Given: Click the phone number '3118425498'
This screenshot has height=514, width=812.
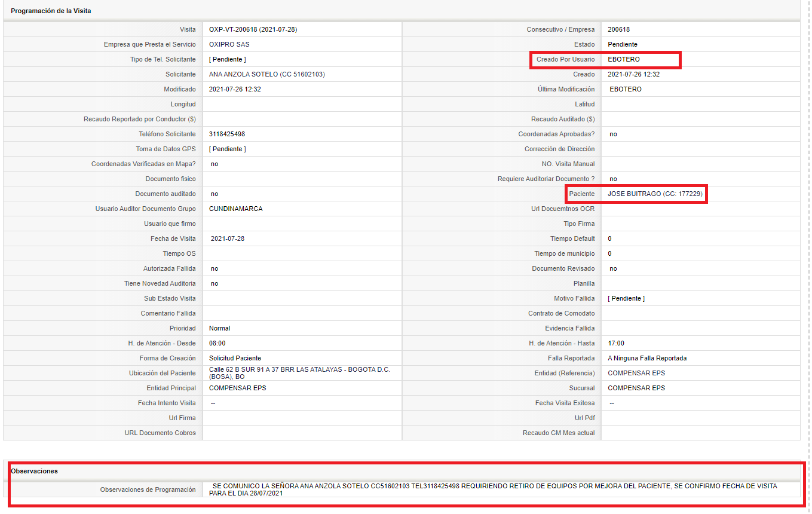Looking at the screenshot, I should [x=227, y=134].
